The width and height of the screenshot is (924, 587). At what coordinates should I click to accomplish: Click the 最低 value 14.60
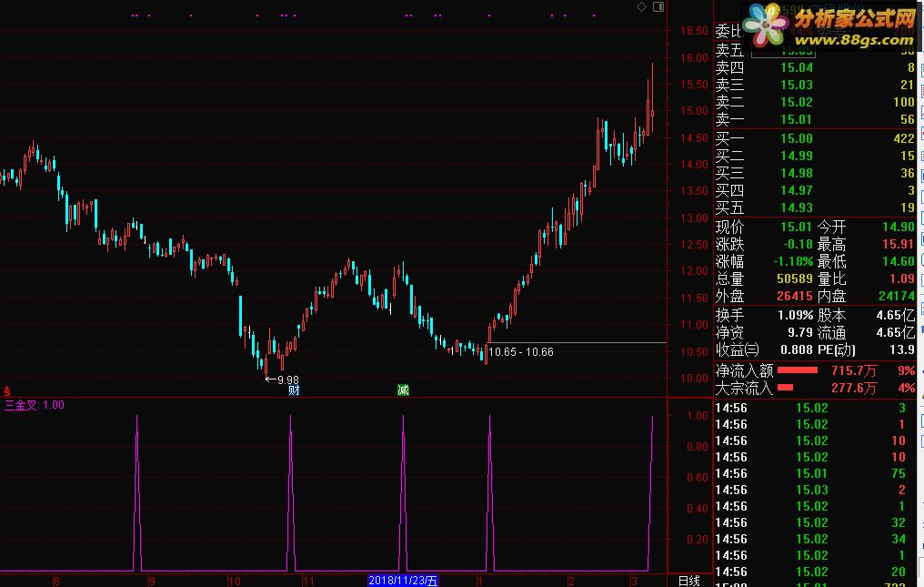(898, 261)
